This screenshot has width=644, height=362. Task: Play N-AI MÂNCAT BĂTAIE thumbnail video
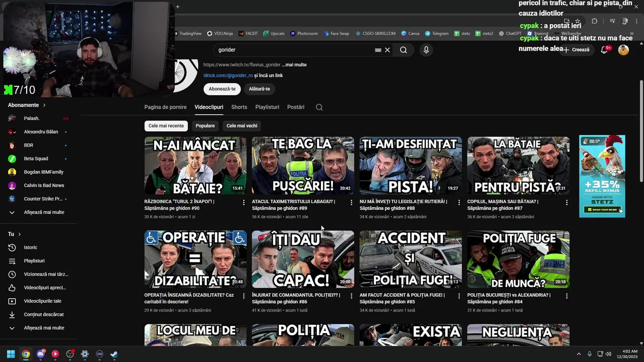click(x=195, y=165)
